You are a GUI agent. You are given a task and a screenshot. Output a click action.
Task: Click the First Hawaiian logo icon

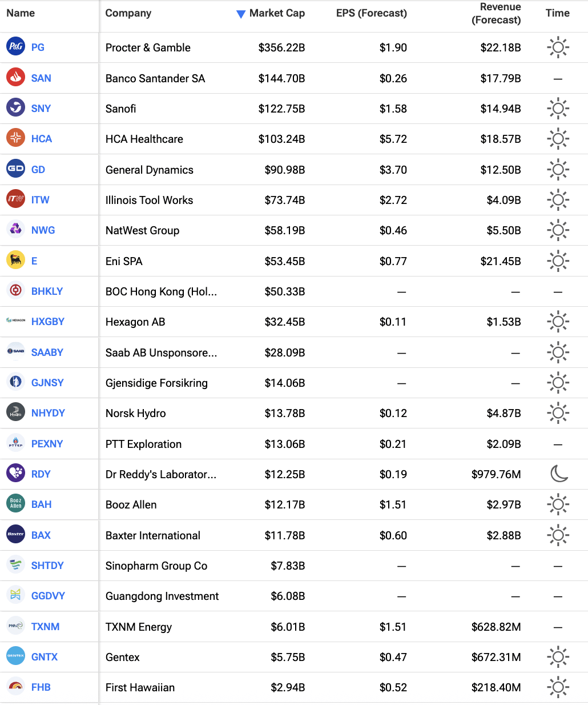[15, 687]
